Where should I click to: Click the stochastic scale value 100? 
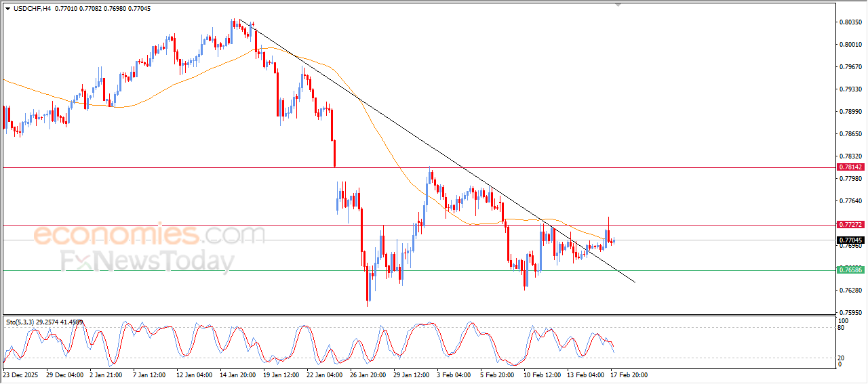coord(844,321)
